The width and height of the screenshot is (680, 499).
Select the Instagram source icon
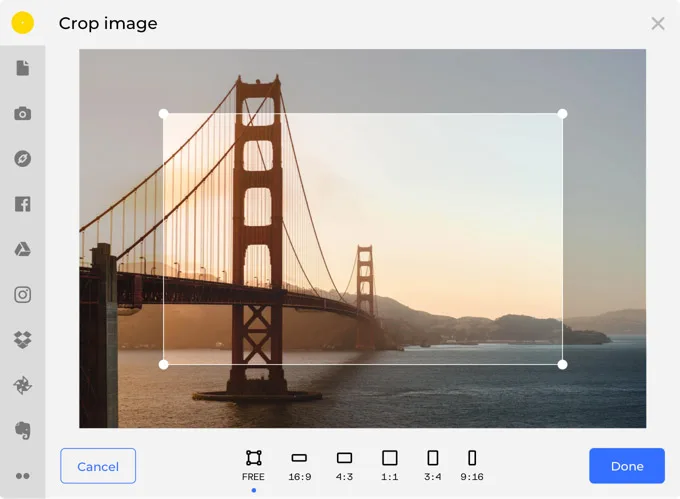click(x=22, y=294)
